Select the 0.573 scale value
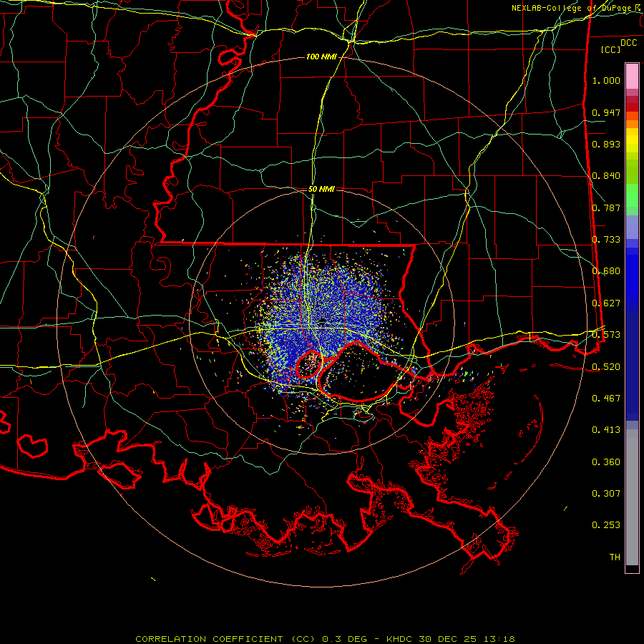The image size is (644, 644). tap(606, 335)
